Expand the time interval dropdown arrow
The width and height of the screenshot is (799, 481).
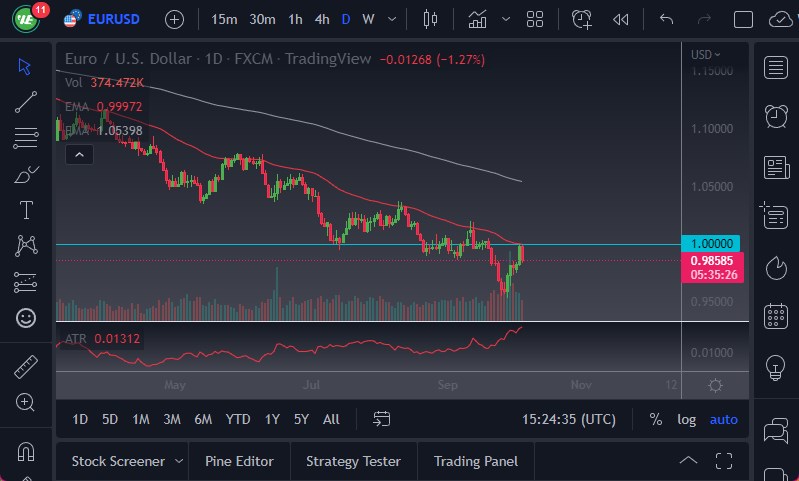coord(391,19)
